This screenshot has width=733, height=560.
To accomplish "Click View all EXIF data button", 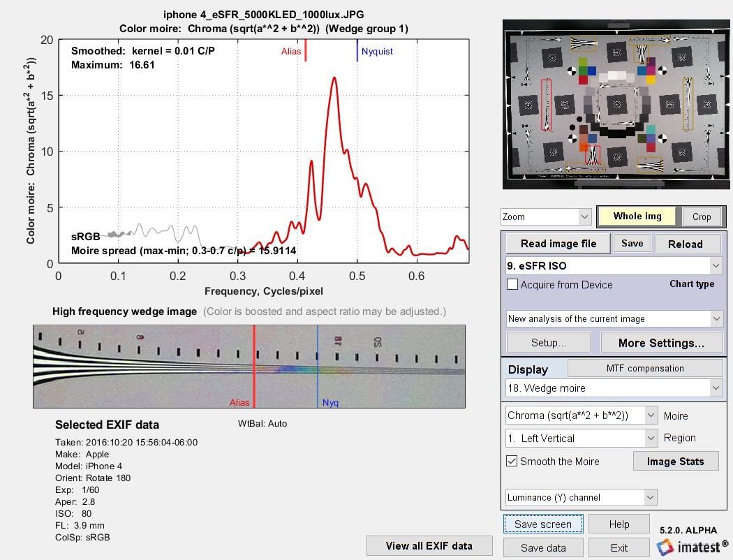I will pyautogui.click(x=429, y=545).
